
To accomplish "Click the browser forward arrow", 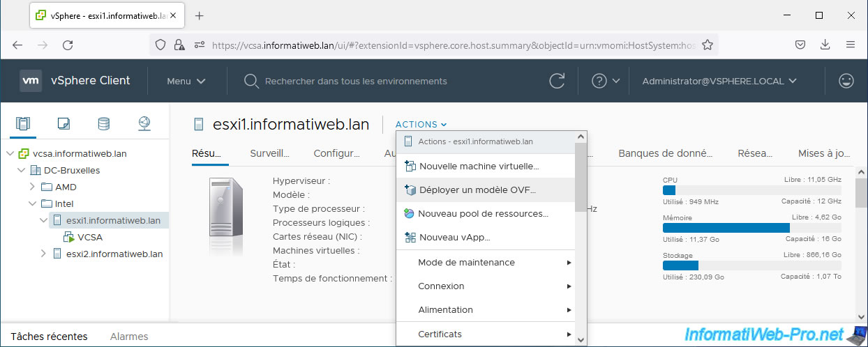I will coord(43,45).
